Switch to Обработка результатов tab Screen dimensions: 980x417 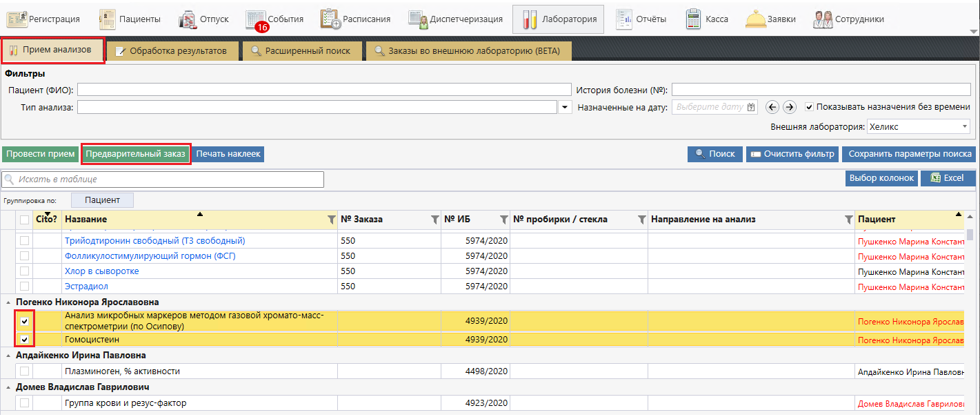170,51
